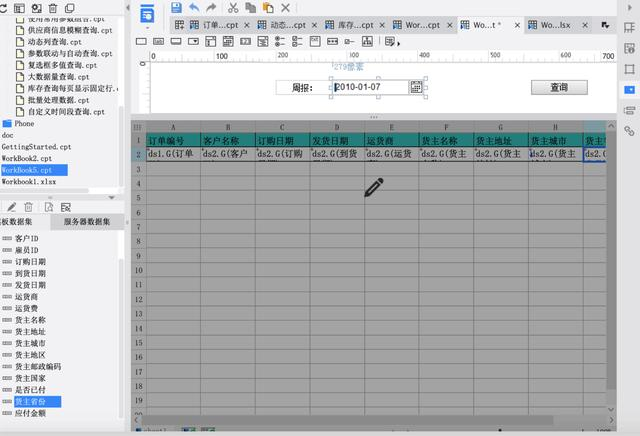This screenshot has height=436, width=640.
Task: Click the highlighted blue widget settings icon in right sidebar
Action: (x=629, y=89)
